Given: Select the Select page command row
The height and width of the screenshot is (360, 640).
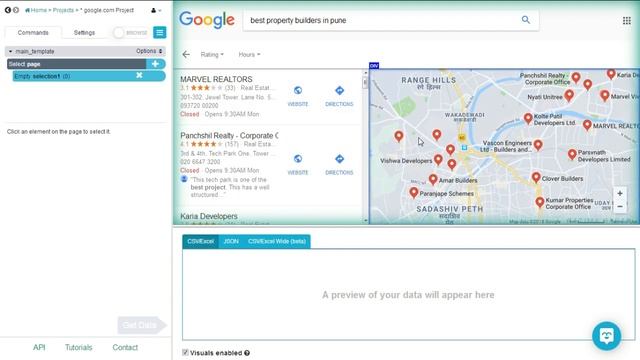Looking at the screenshot, I should click(x=77, y=64).
